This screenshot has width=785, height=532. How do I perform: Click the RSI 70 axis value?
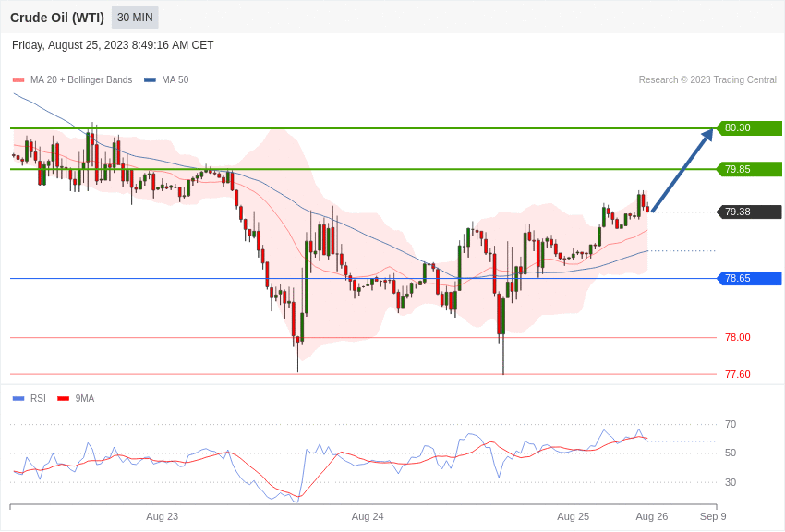(x=731, y=424)
